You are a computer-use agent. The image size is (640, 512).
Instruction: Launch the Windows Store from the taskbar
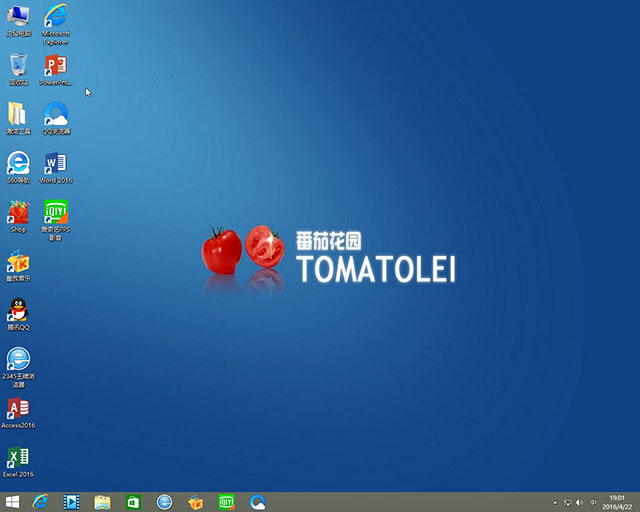point(133,501)
